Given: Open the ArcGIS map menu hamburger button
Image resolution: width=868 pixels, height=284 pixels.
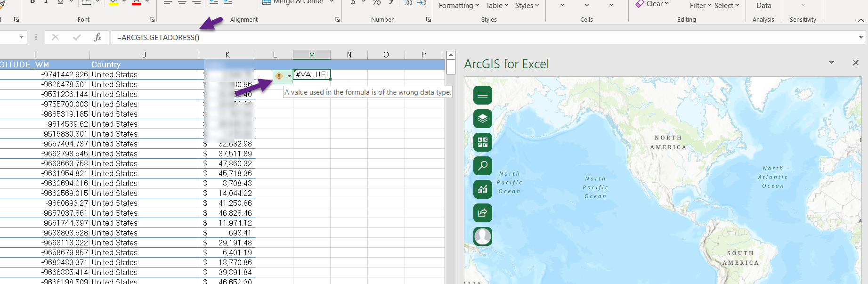Looking at the screenshot, I should coord(482,95).
